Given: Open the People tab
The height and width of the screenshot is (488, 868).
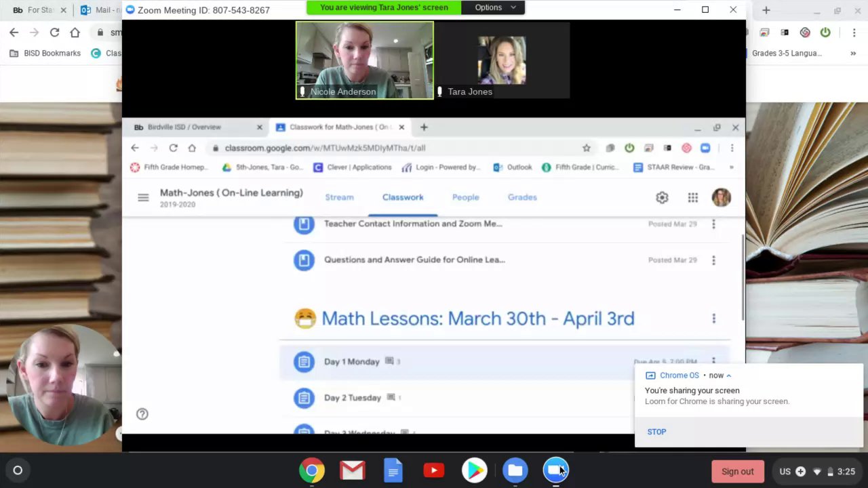Looking at the screenshot, I should tap(465, 197).
